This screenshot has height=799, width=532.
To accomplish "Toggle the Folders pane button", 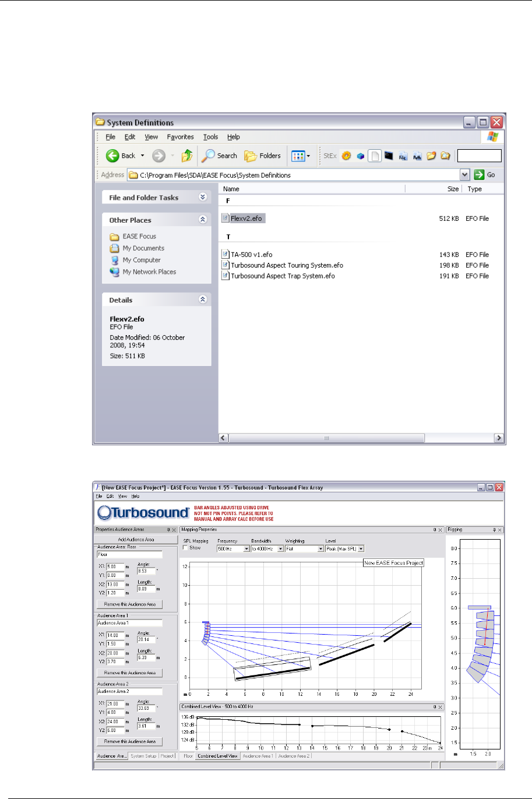I will pos(262,156).
